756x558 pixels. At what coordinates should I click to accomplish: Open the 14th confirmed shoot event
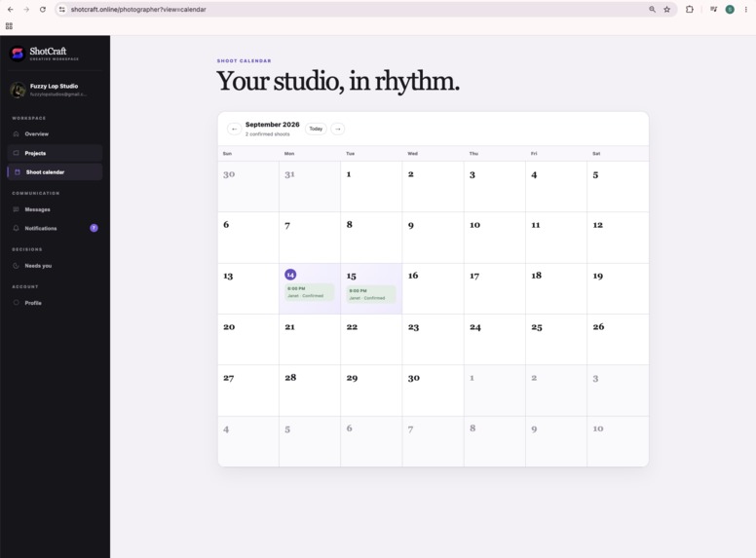309,292
